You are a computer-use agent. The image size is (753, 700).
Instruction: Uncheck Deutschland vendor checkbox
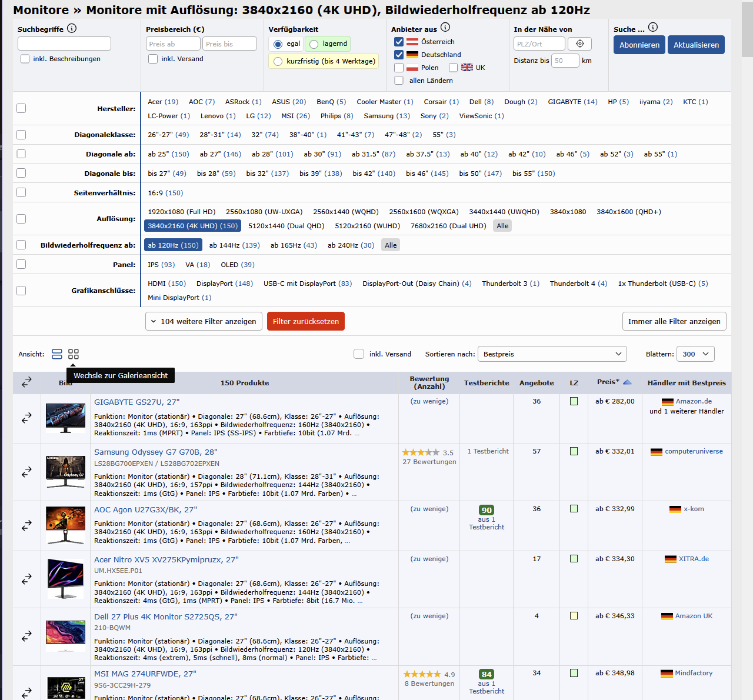point(399,55)
